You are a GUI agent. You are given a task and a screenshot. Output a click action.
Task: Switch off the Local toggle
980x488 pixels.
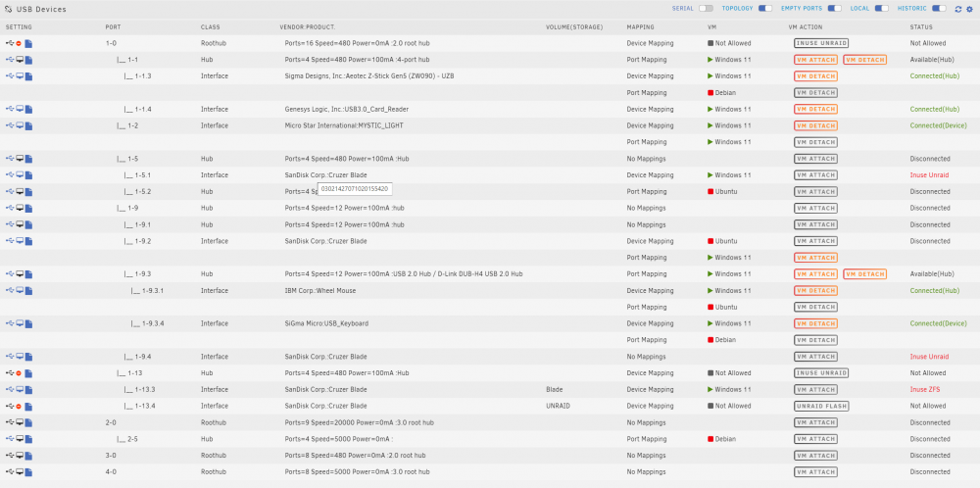coord(881,9)
